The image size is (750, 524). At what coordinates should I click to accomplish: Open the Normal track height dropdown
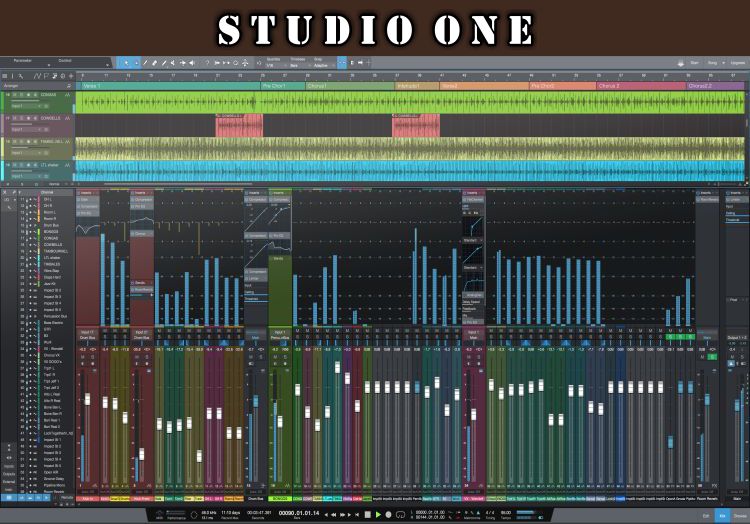[55, 184]
